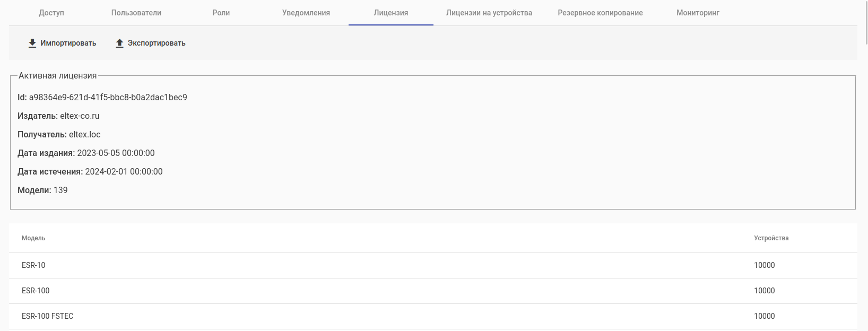This screenshot has height=331, width=868.
Task: Go to the Мониторинг tab
Action: pyautogui.click(x=698, y=13)
